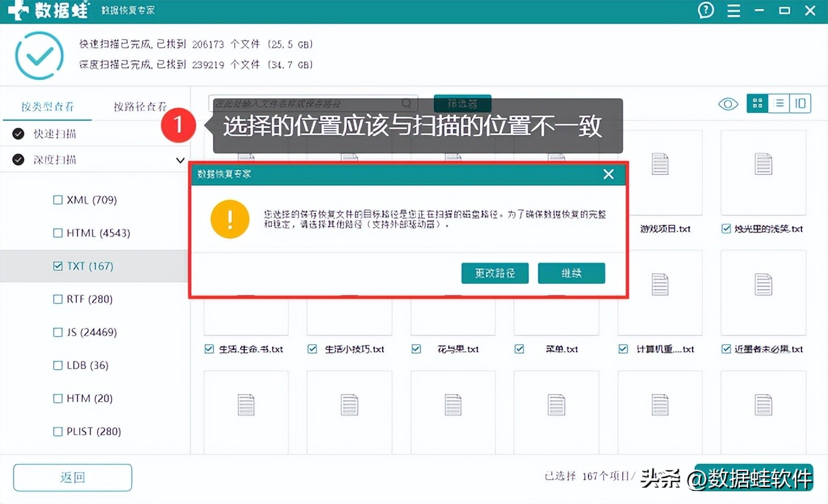Uncheck 花与果.txt file checkbox
This screenshot has width=828, height=504.
click(416, 349)
